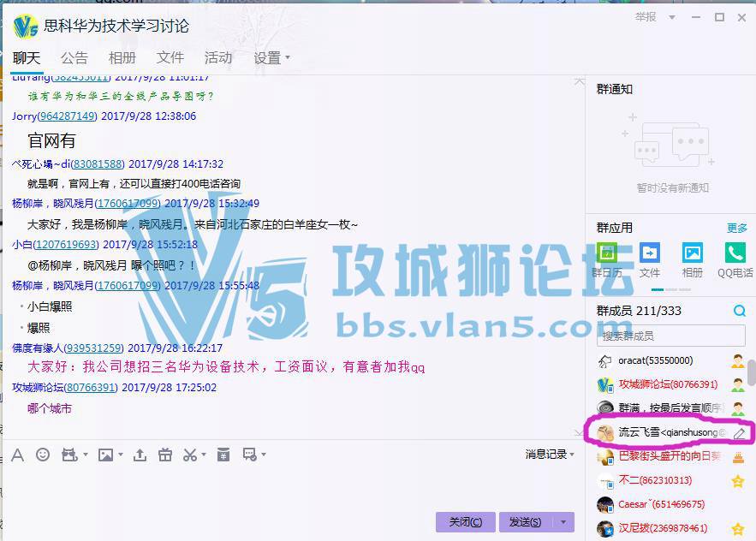Click the gift box icon
Viewport: 756px width, 541px height.
pos(165,455)
